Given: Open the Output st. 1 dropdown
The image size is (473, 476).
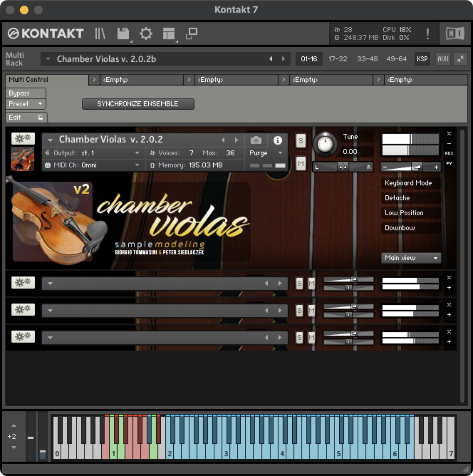Looking at the screenshot, I should coord(93,153).
